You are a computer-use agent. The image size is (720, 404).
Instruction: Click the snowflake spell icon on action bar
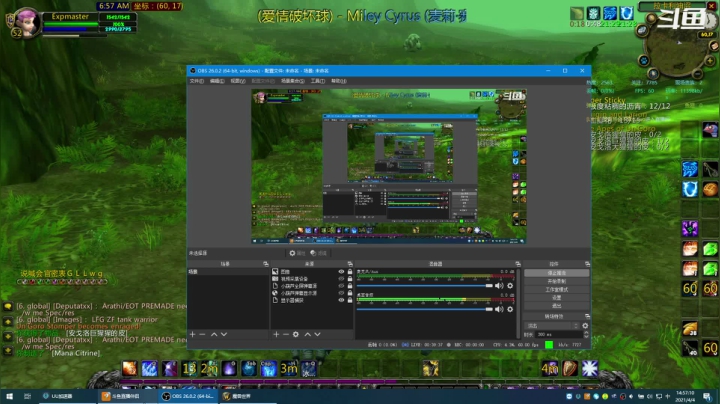click(x=590, y=368)
